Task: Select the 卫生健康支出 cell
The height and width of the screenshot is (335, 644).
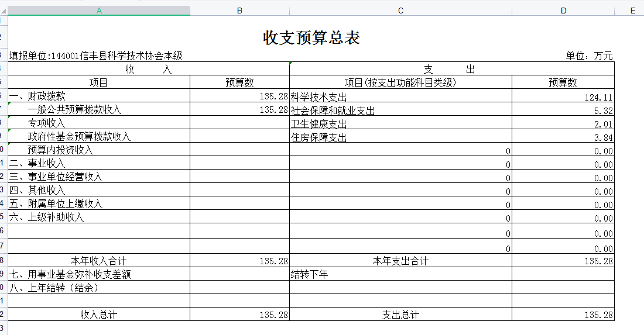Action: (319, 124)
